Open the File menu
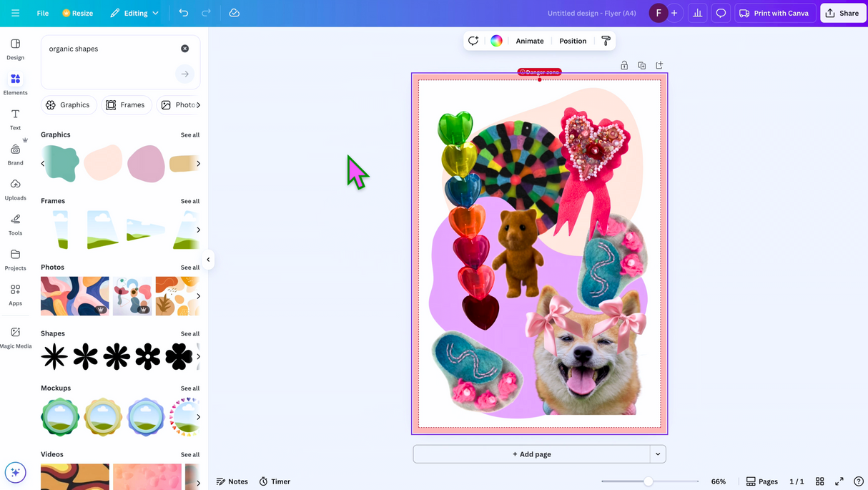 point(43,13)
